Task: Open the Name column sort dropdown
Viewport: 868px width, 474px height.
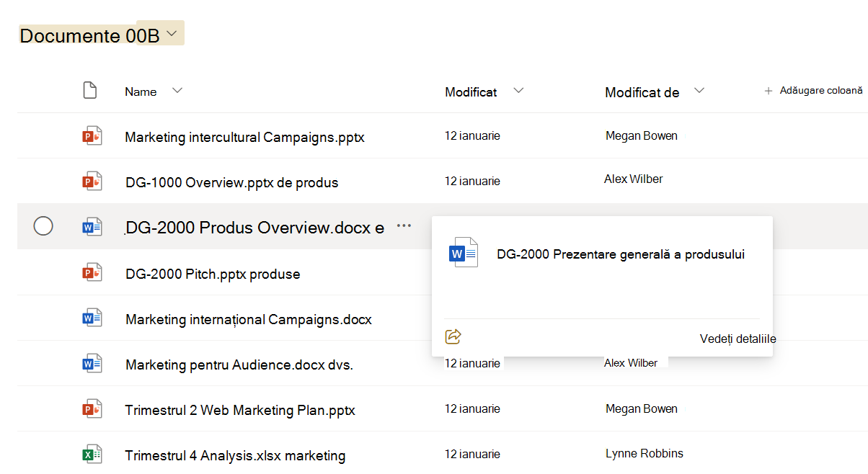Action: [x=177, y=91]
